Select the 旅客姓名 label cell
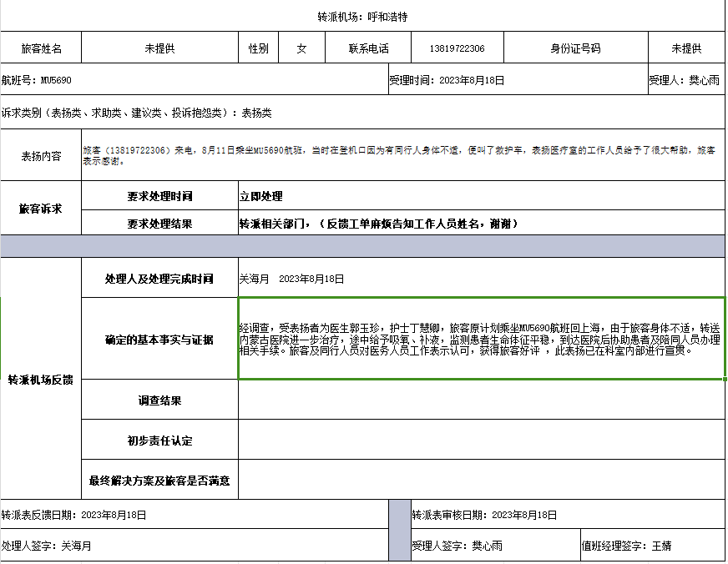This screenshot has width=728, height=564. coord(41,48)
